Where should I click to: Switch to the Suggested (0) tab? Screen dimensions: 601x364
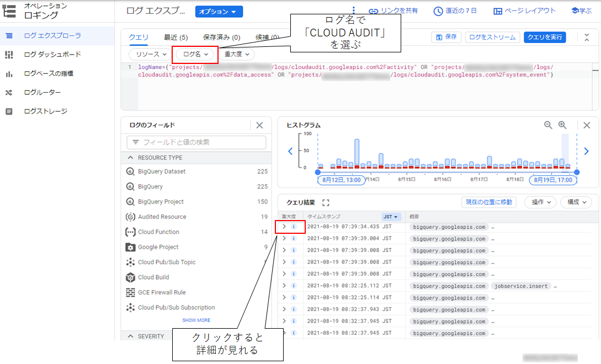(x=267, y=37)
